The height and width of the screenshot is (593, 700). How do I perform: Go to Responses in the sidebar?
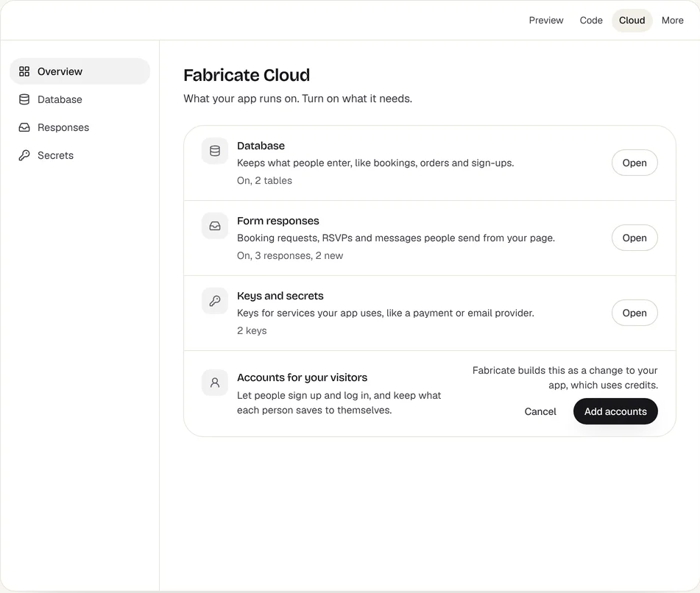click(80, 127)
